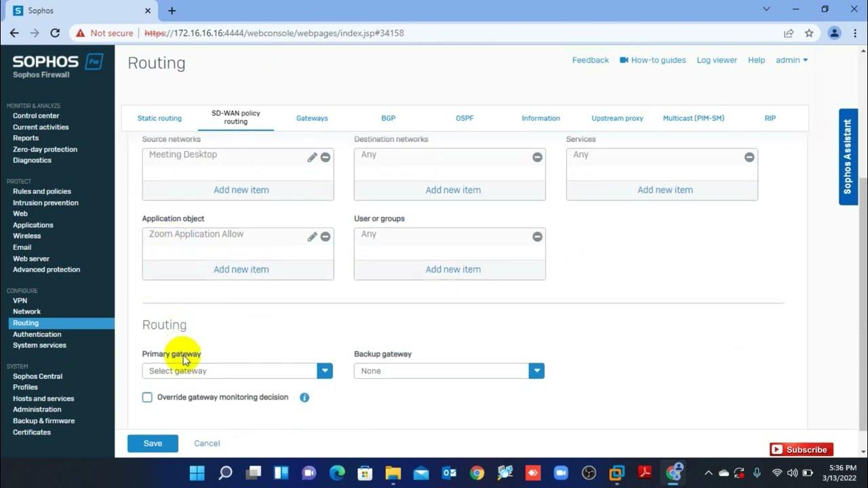Image resolution: width=868 pixels, height=488 pixels.
Task: Open Windows taskbar search
Action: (x=225, y=472)
